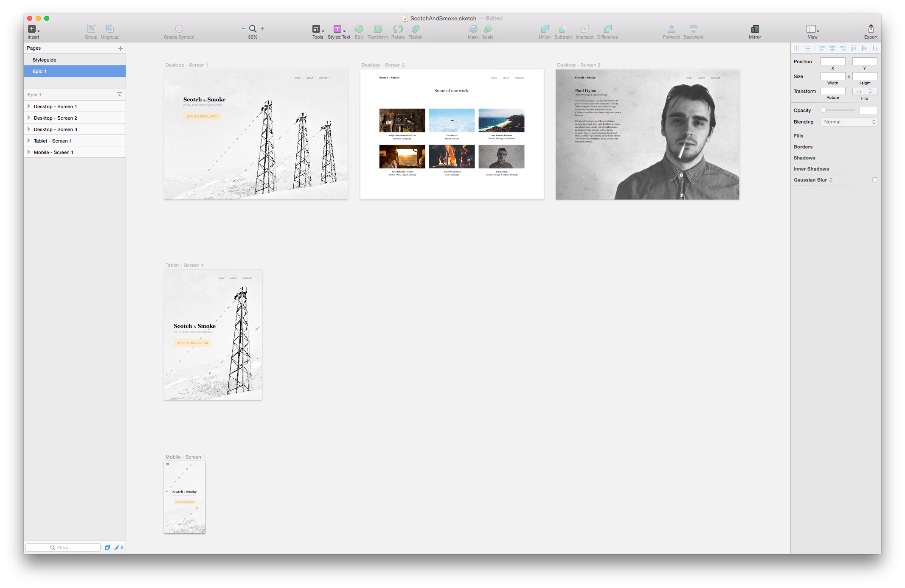Click the zoom magnifier icon
Viewport: 905px width, 588px height.
[253, 28]
